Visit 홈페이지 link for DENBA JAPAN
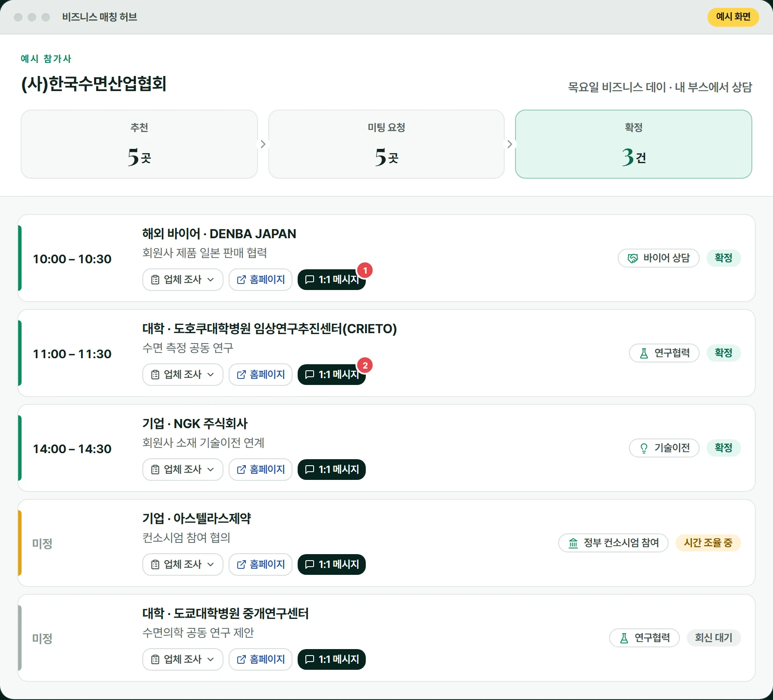The image size is (773, 700). [261, 280]
